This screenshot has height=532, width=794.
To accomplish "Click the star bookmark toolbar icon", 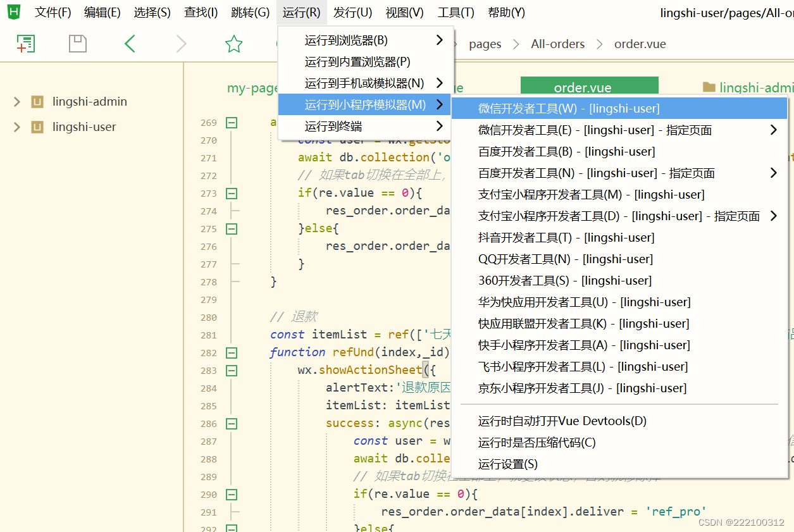I will click(x=234, y=44).
